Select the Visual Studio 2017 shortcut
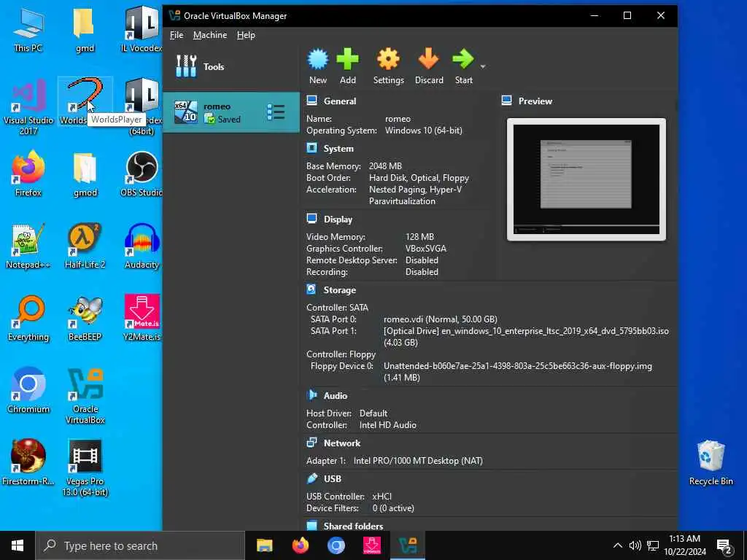 (28, 108)
